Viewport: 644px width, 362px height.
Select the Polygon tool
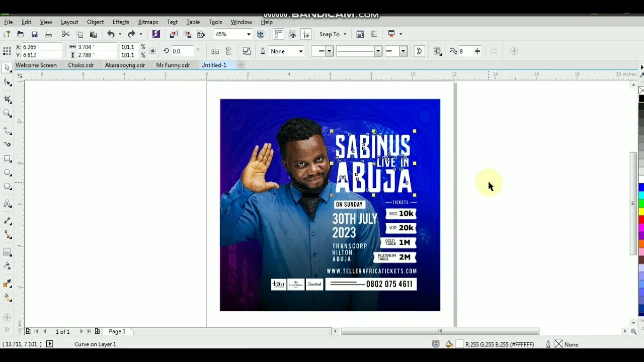pyautogui.click(x=7, y=187)
